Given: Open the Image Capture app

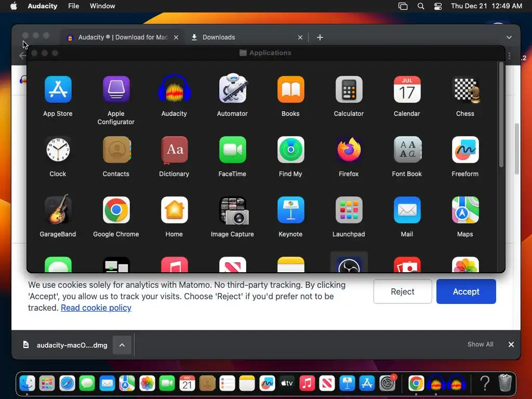Looking at the screenshot, I should click(233, 210).
